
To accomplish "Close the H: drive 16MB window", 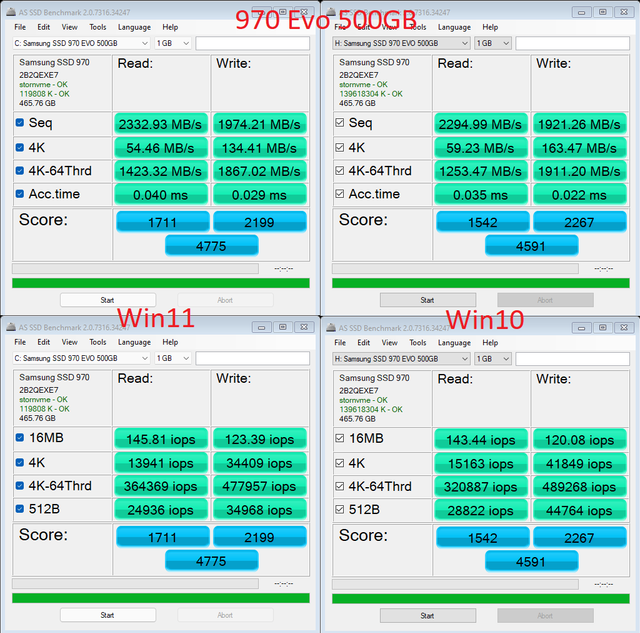I will coord(624,327).
